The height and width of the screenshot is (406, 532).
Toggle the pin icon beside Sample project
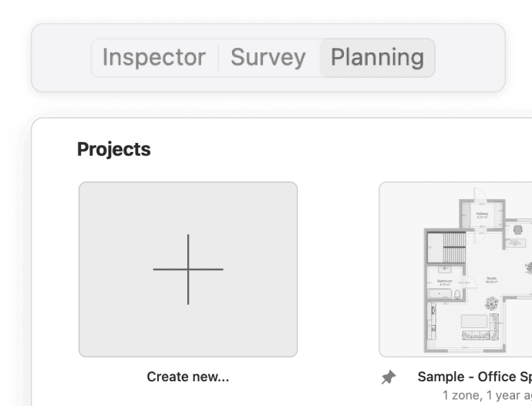(389, 377)
